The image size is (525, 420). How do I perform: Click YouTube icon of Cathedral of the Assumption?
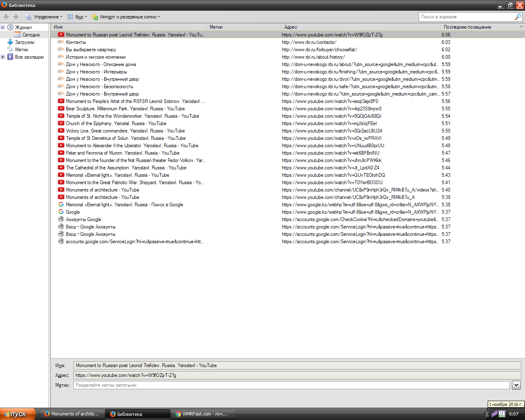pos(61,168)
